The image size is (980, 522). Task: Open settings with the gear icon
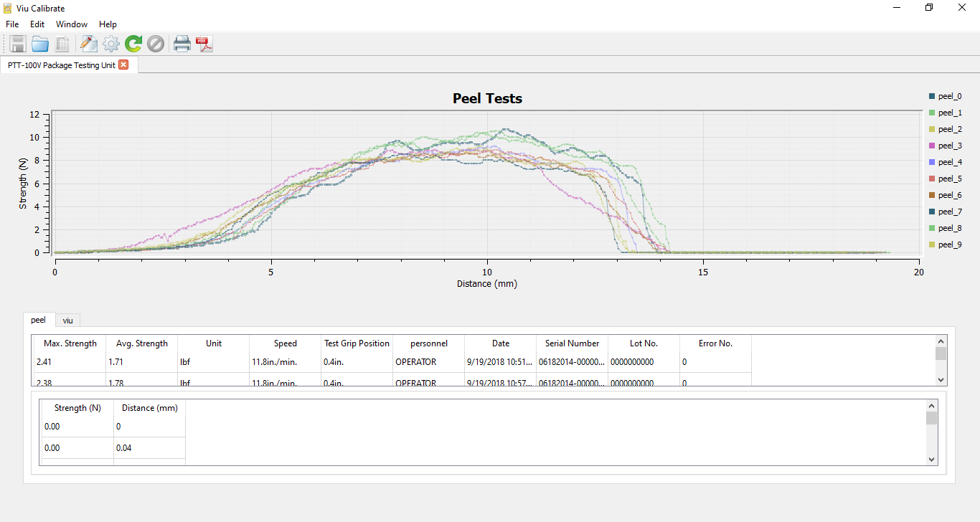[x=110, y=44]
